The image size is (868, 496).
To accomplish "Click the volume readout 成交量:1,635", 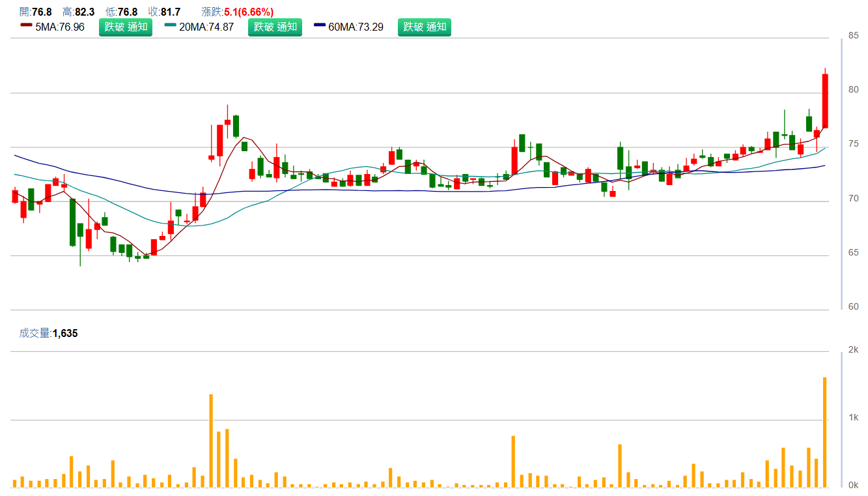I will (48, 333).
